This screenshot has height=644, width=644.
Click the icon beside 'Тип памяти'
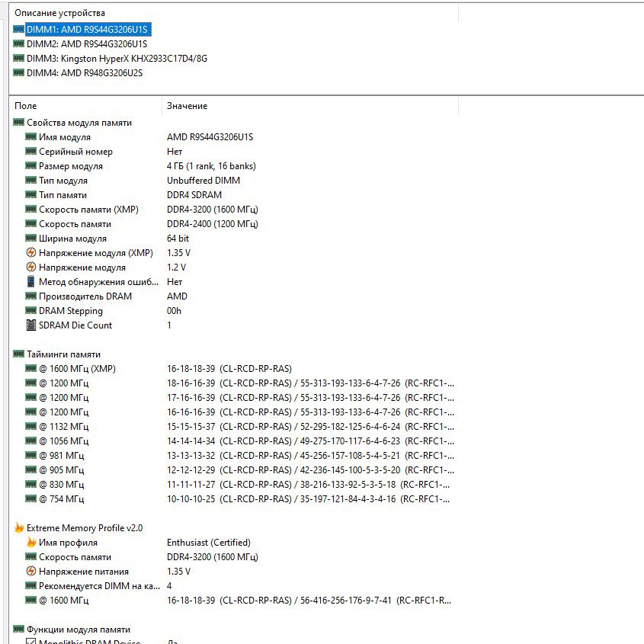click(30, 194)
